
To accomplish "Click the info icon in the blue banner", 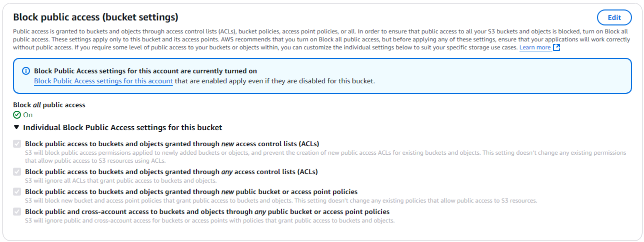I will click(x=26, y=71).
